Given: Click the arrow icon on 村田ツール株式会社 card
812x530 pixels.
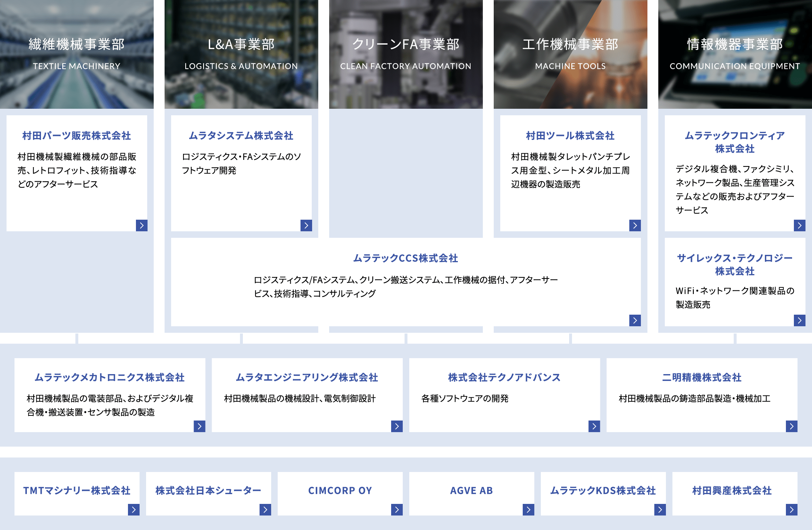Looking at the screenshot, I should (635, 225).
